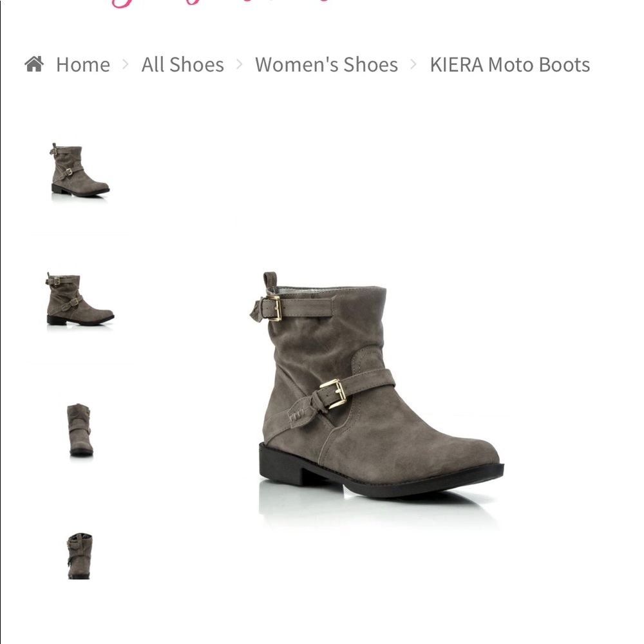Click the upper gold buckle on main boot
644x644 pixels.
pos(272,308)
